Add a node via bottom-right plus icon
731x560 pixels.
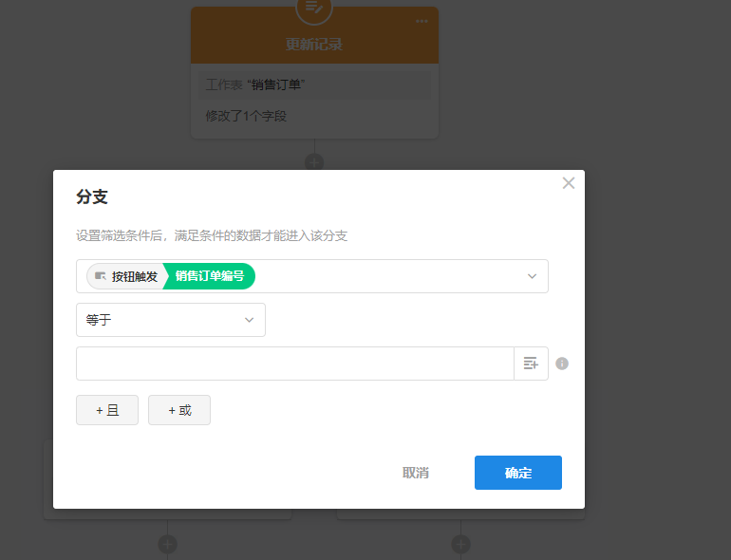tap(460, 545)
